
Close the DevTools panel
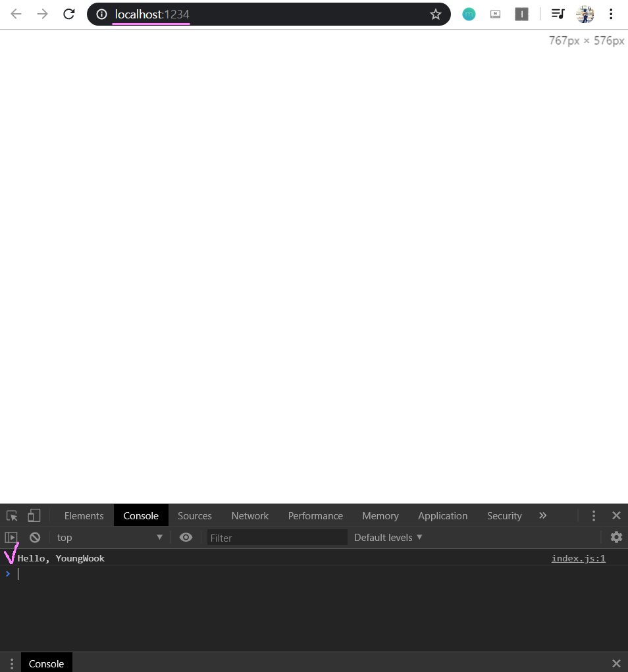(x=616, y=515)
